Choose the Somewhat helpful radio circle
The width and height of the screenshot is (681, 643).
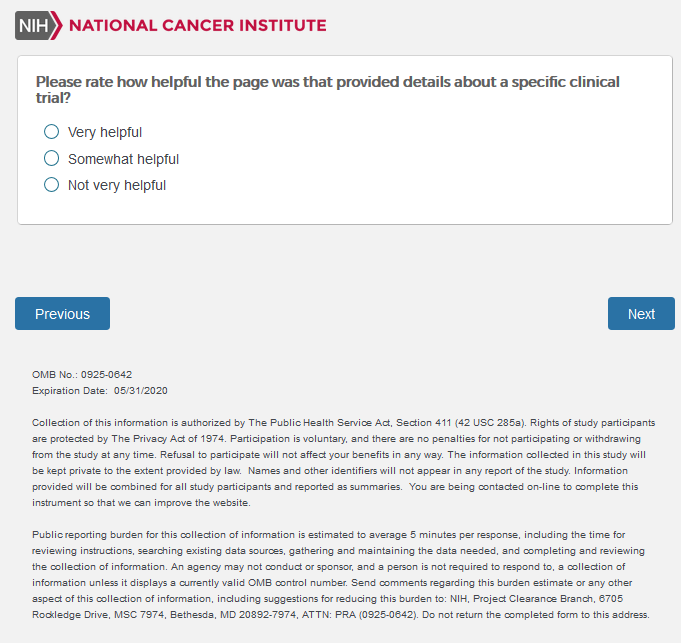(52, 158)
